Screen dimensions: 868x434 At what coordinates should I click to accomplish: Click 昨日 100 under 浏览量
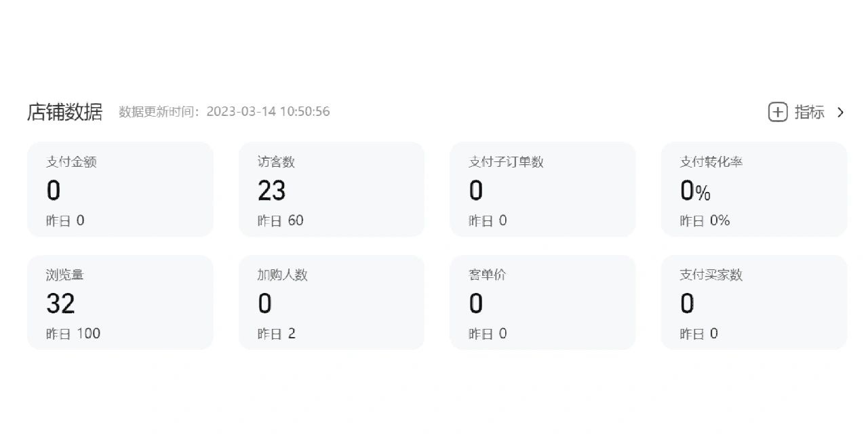click(73, 334)
